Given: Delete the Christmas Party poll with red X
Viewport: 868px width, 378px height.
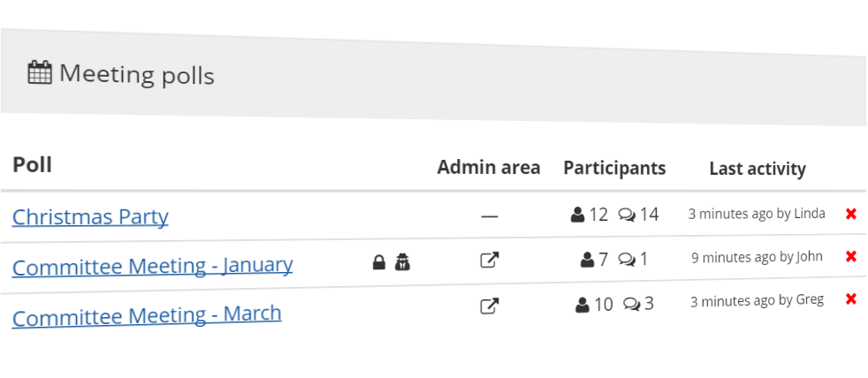Looking at the screenshot, I should 851,214.
